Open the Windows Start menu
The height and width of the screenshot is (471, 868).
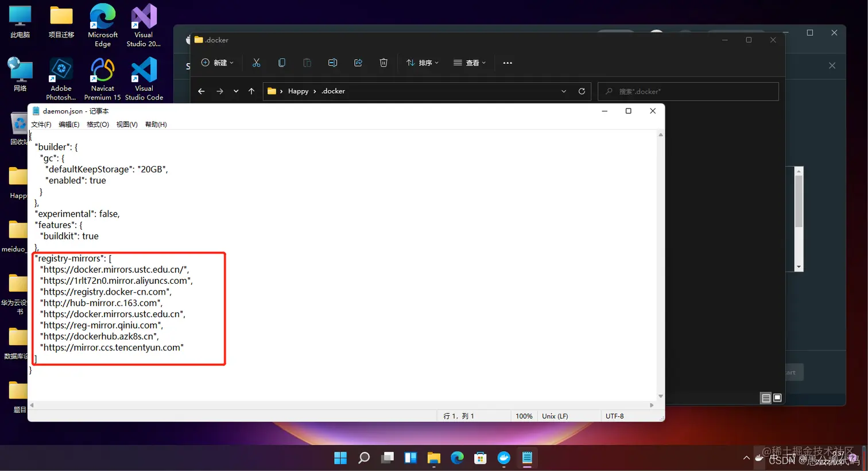point(340,458)
